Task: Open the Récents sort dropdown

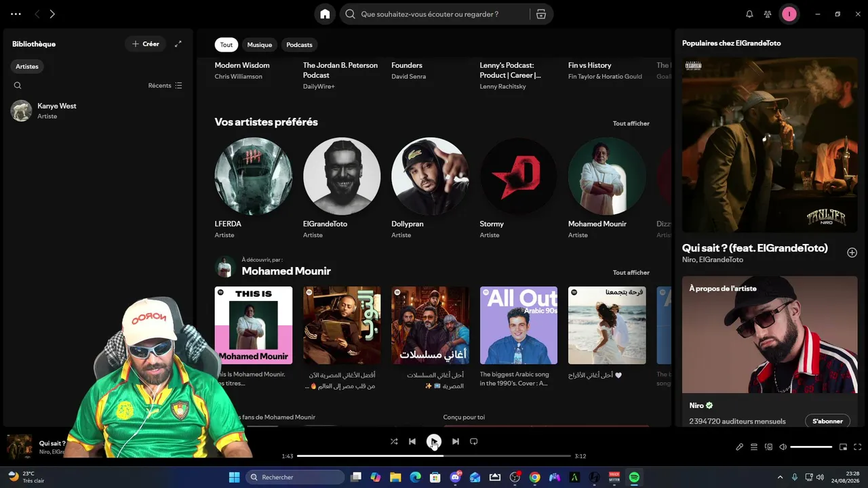Action: (165, 85)
